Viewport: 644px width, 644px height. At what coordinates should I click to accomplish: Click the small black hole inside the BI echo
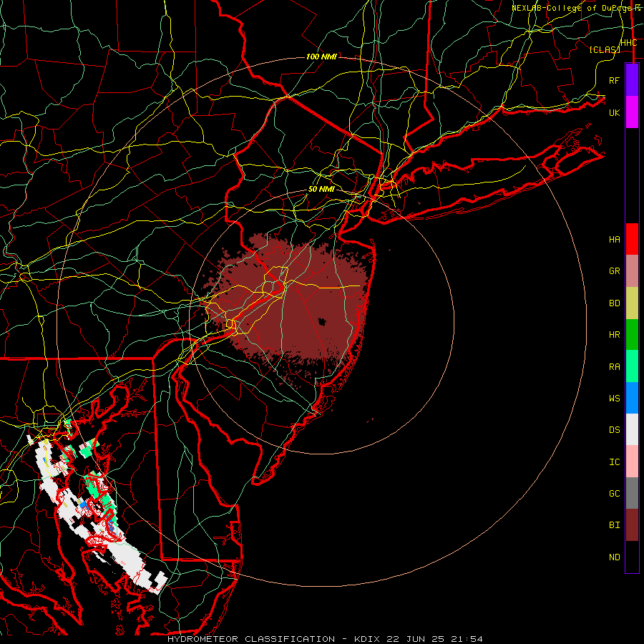(x=321, y=321)
